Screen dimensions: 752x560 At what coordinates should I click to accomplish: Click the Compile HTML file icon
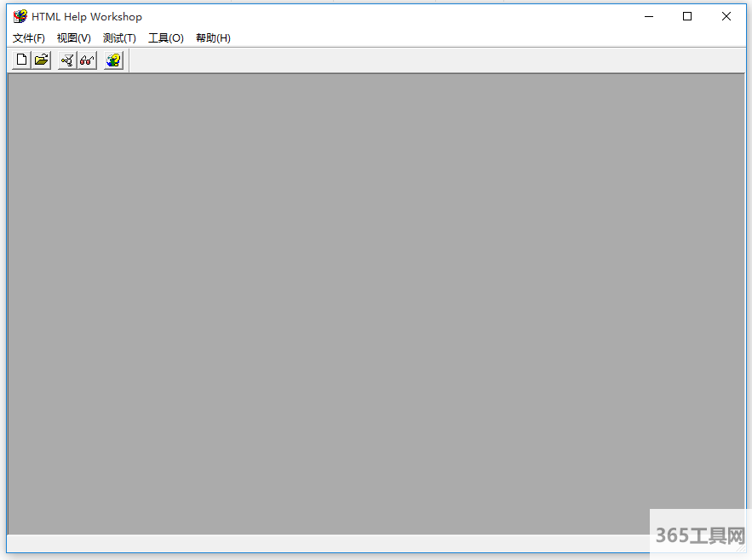tap(67, 60)
